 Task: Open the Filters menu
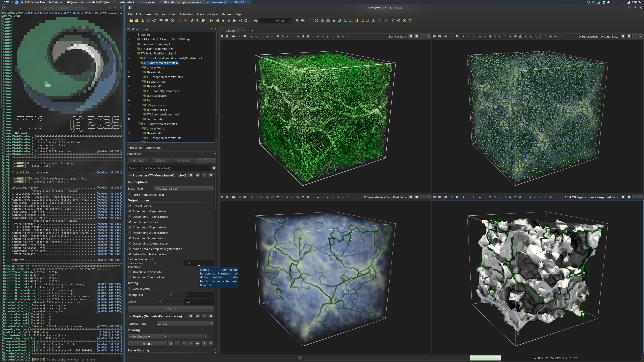172,14
